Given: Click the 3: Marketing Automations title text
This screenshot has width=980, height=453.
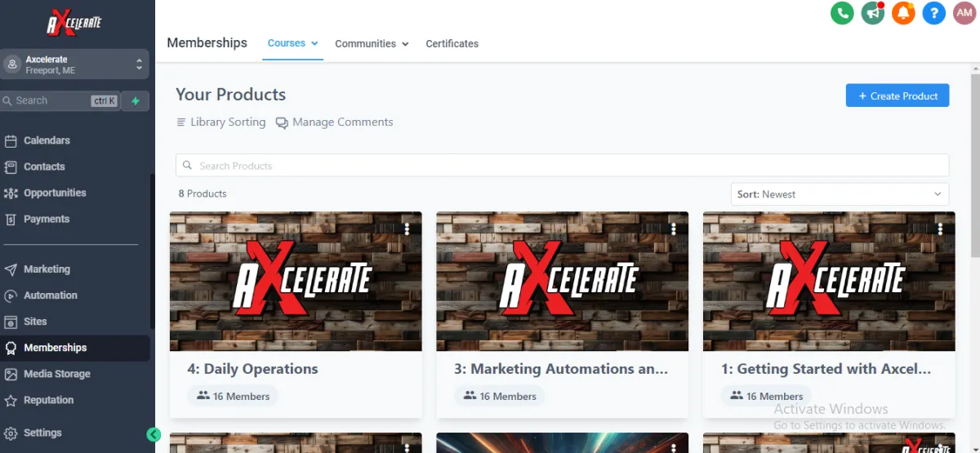Looking at the screenshot, I should [x=561, y=369].
